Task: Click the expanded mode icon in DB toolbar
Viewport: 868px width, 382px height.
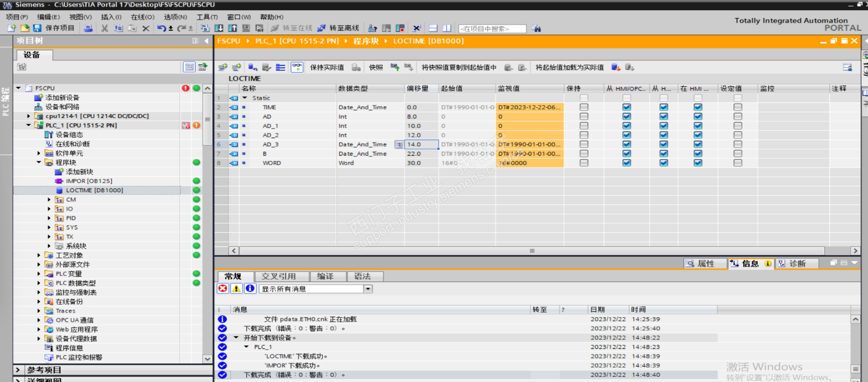Action: 280,67
